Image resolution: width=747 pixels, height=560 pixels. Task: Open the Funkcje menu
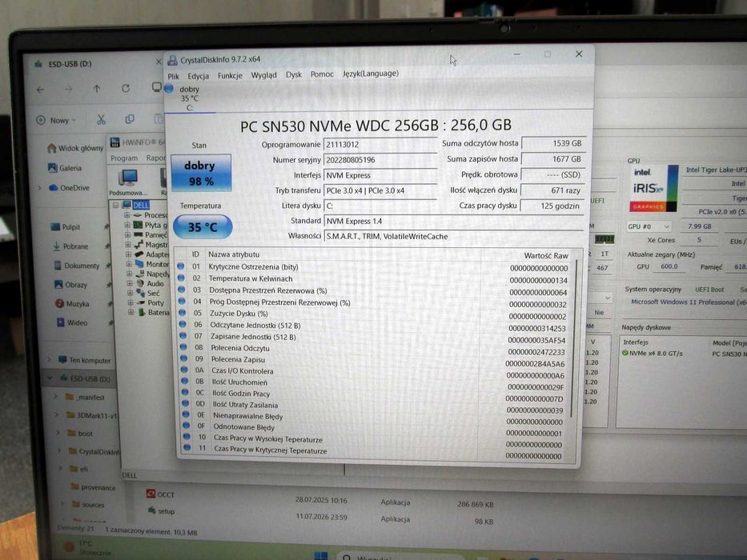coord(230,75)
